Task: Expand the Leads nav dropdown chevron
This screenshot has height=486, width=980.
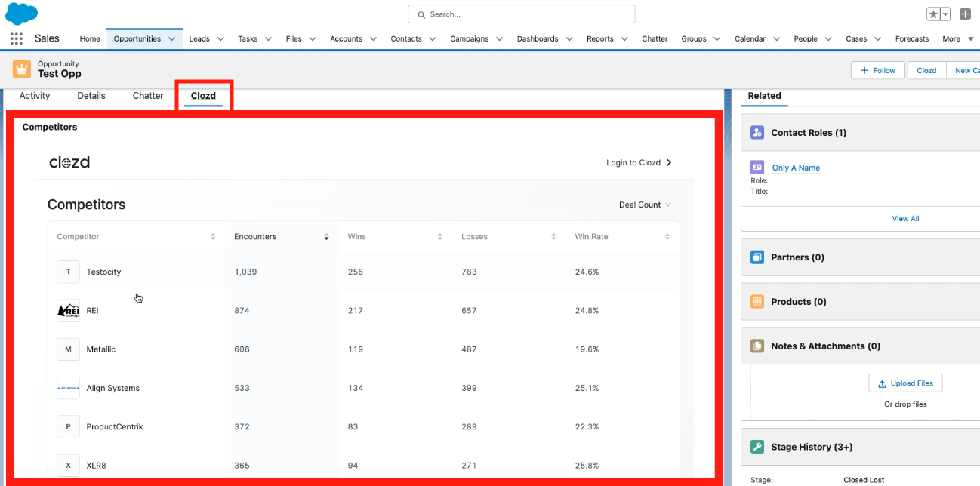Action: [x=220, y=38]
